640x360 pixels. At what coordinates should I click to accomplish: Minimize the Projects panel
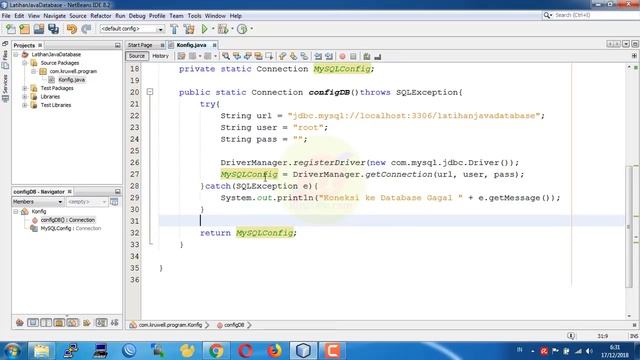tap(118, 45)
